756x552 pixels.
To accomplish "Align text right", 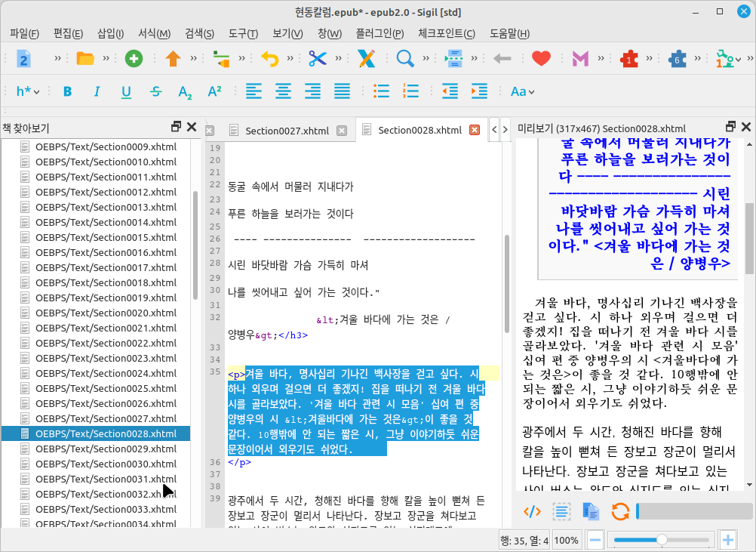I will click(x=312, y=91).
